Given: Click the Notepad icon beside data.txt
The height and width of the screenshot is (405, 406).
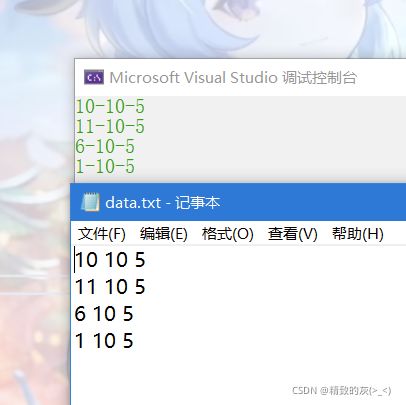Looking at the screenshot, I should click(90, 202).
